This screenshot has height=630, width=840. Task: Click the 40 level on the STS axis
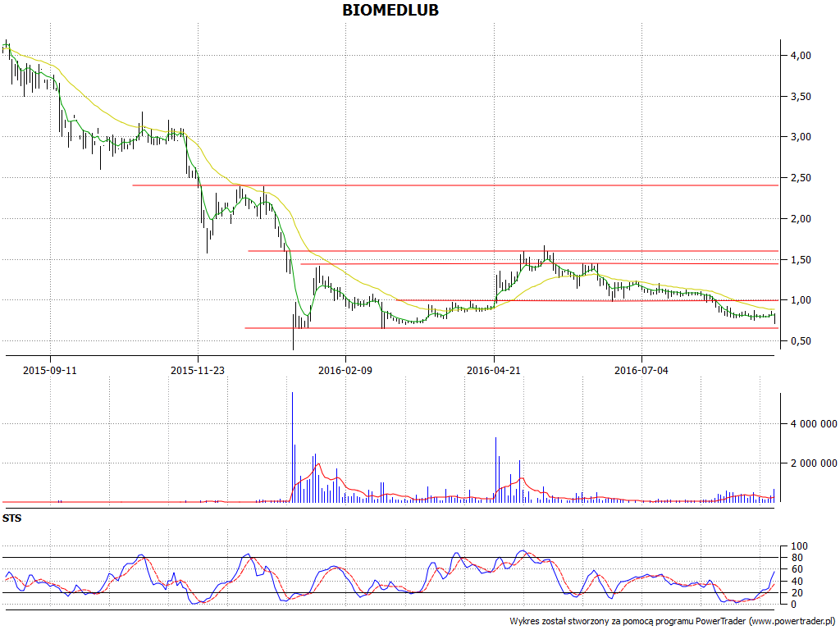797,582
